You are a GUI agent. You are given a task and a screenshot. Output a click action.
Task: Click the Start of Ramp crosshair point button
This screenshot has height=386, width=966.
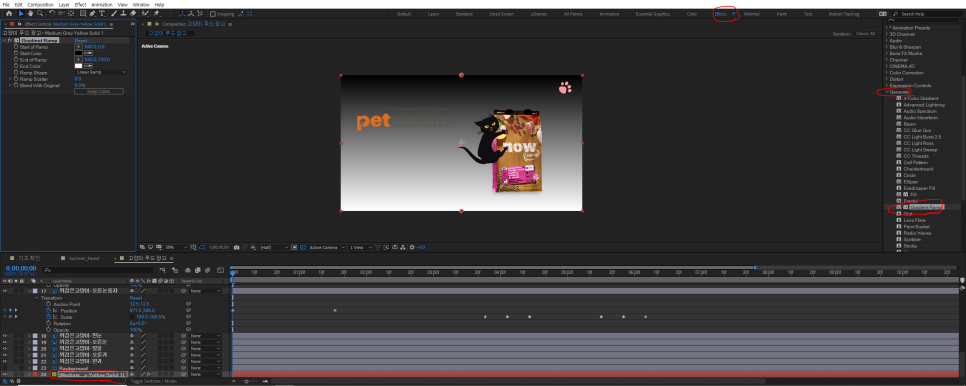(78, 46)
